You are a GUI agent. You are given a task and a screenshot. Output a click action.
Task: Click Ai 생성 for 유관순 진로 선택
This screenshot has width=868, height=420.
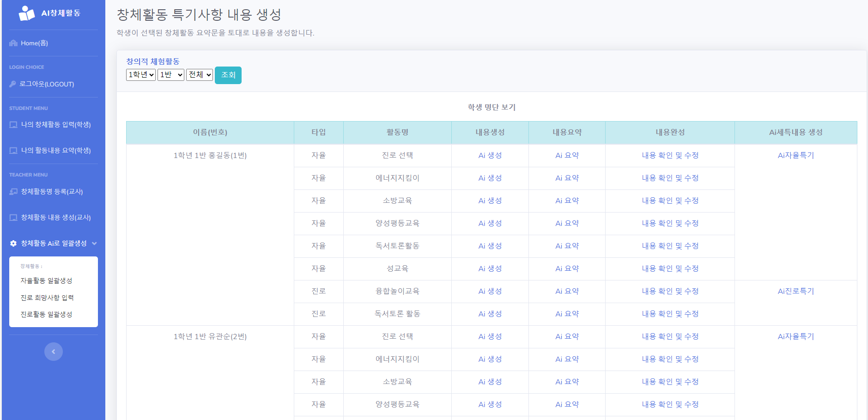click(x=490, y=337)
